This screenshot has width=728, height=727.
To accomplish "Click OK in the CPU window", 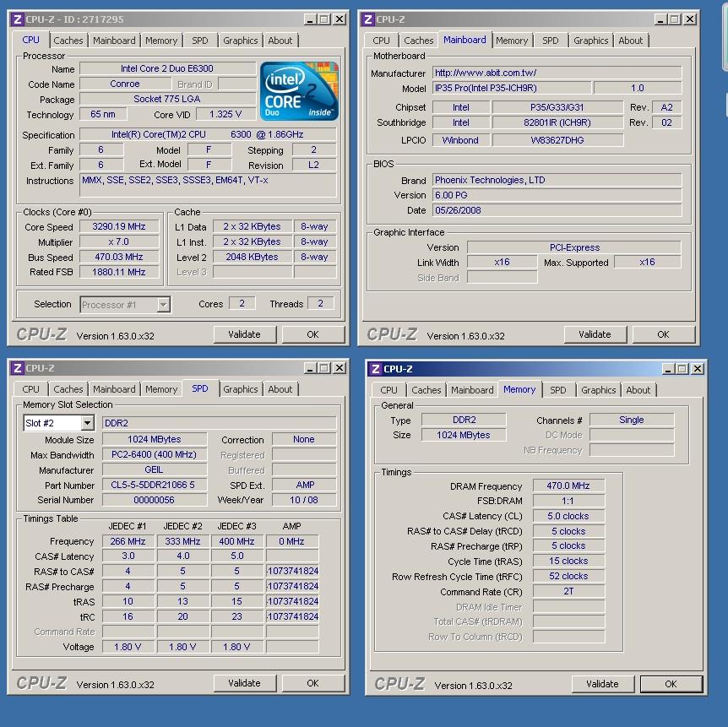I will pyautogui.click(x=313, y=334).
